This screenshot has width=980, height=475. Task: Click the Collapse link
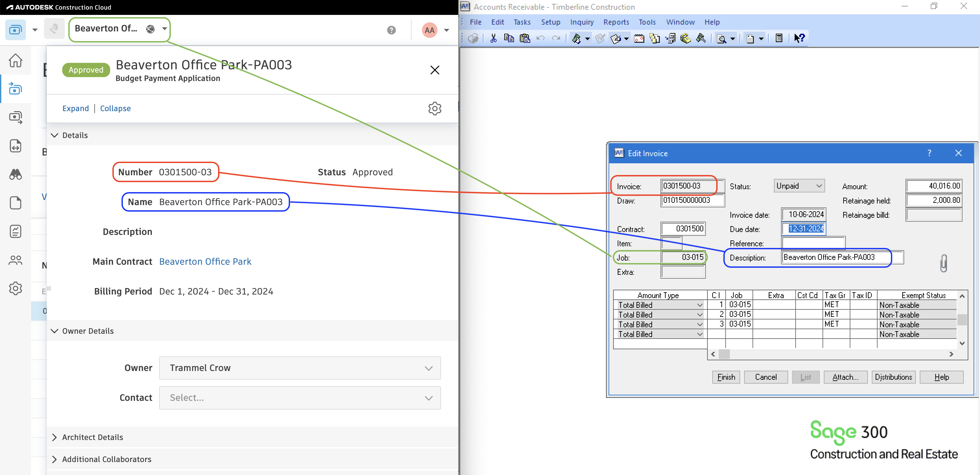click(x=115, y=109)
